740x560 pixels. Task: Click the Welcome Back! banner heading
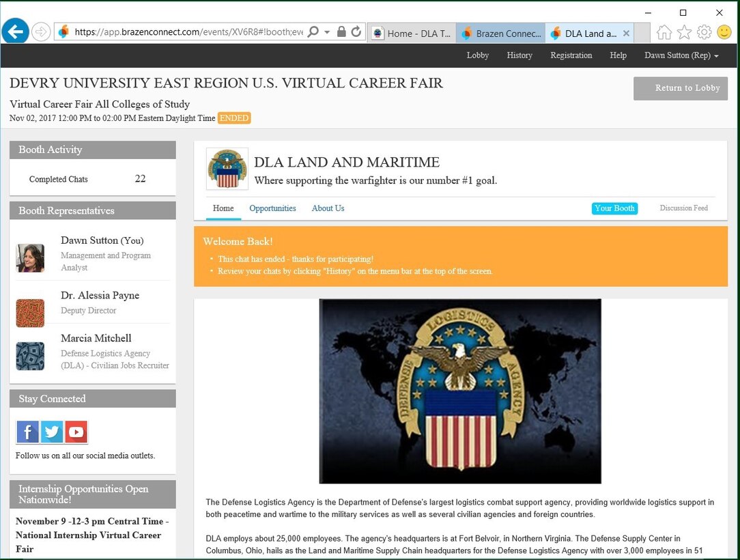(238, 241)
